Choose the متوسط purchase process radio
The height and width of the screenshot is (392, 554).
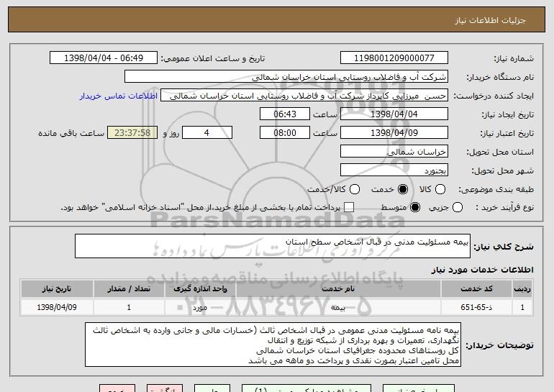tap(415, 208)
